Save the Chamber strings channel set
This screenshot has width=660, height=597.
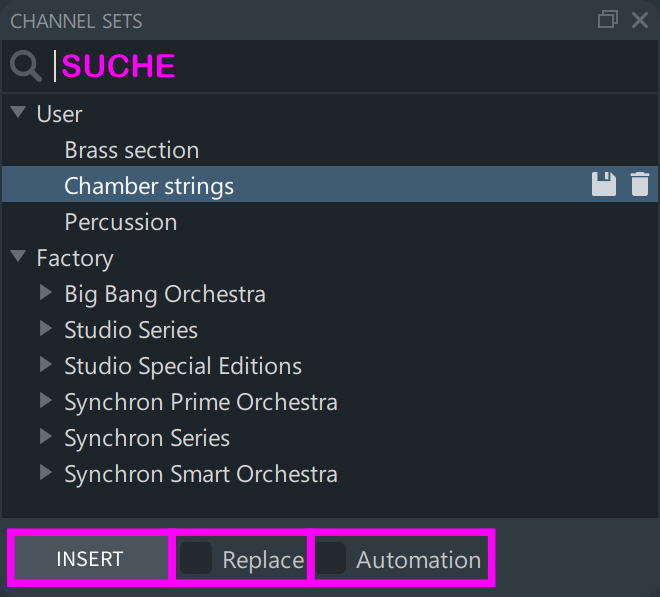(x=604, y=184)
